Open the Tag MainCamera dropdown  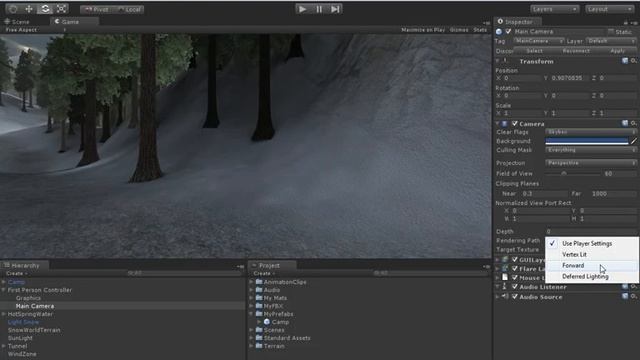click(539, 41)
